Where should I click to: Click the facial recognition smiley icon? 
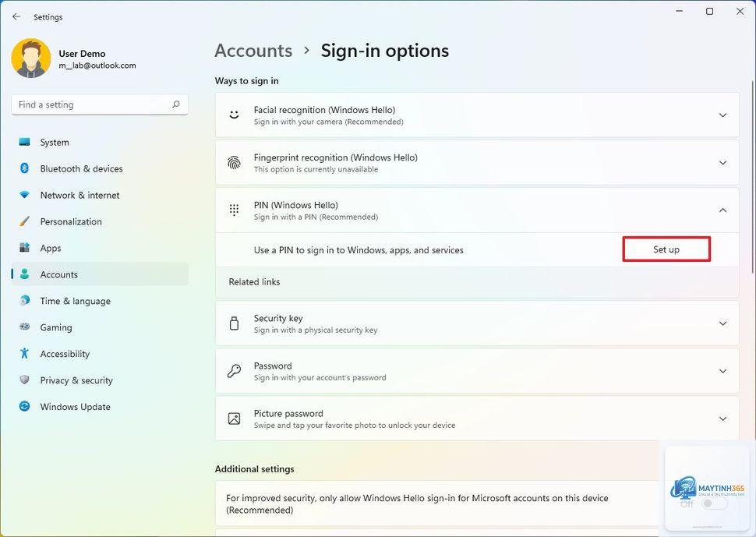pyautogui.click(x=235, y=115)
